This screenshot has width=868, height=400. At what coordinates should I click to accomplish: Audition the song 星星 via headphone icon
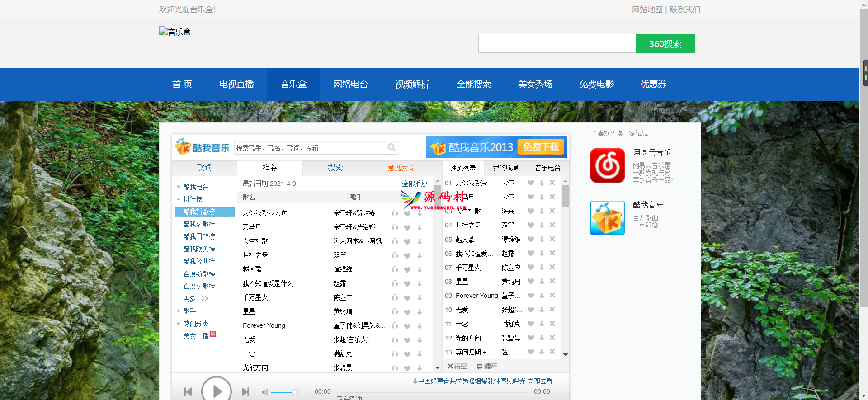(395, 312)
